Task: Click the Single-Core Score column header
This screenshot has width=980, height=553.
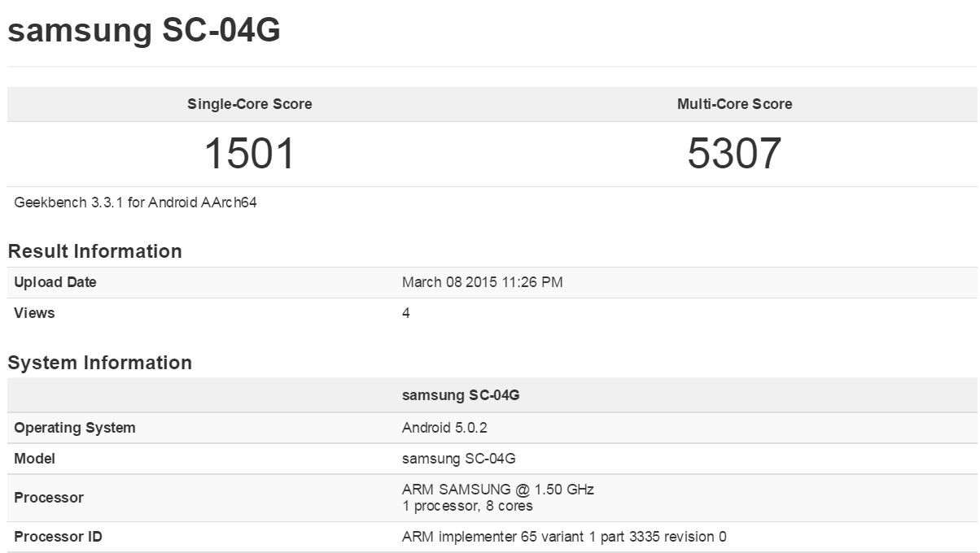Action: click(249, 104)
